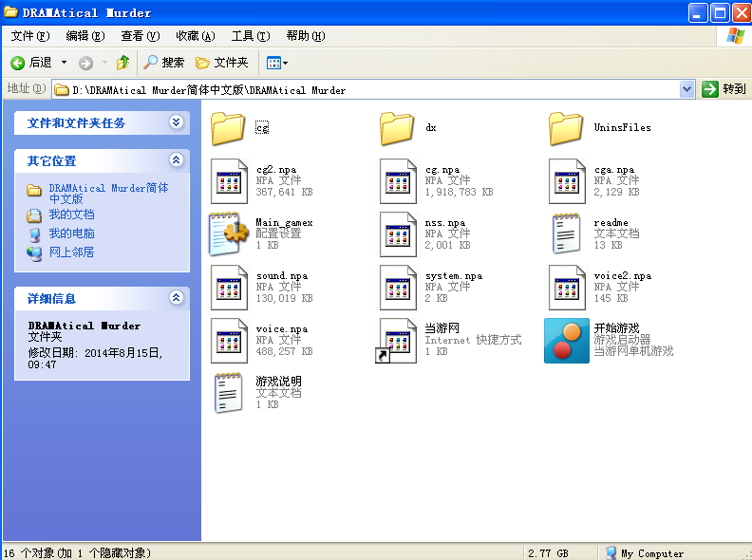Select the nss.npa file icon
The height and width of the screenshot is (560, 752).
coord(398,234)
